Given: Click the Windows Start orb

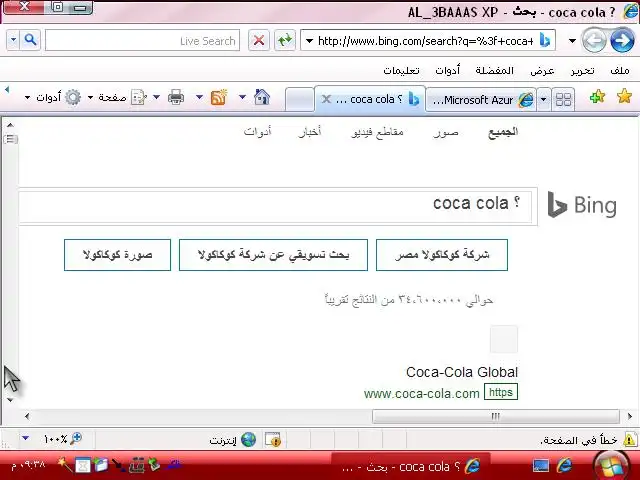Looking at the screenshot, I should pos(611,466).
